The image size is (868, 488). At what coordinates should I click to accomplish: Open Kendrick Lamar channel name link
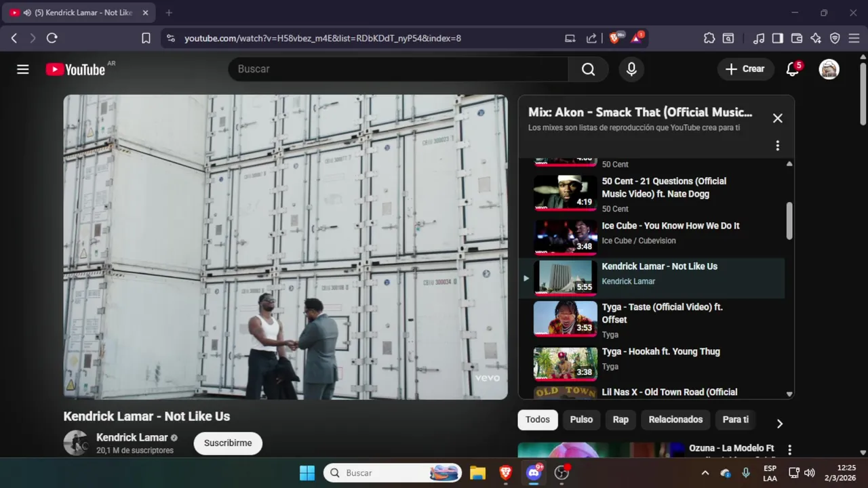pyautogui.click(x=132, y=438)
